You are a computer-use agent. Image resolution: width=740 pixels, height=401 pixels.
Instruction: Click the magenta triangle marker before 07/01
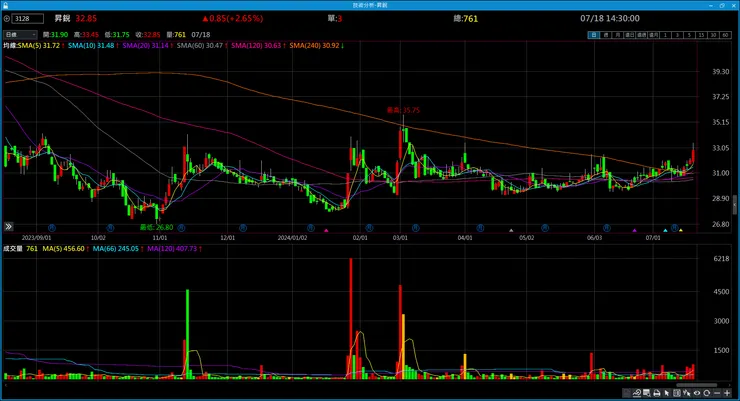coord(635,230)
